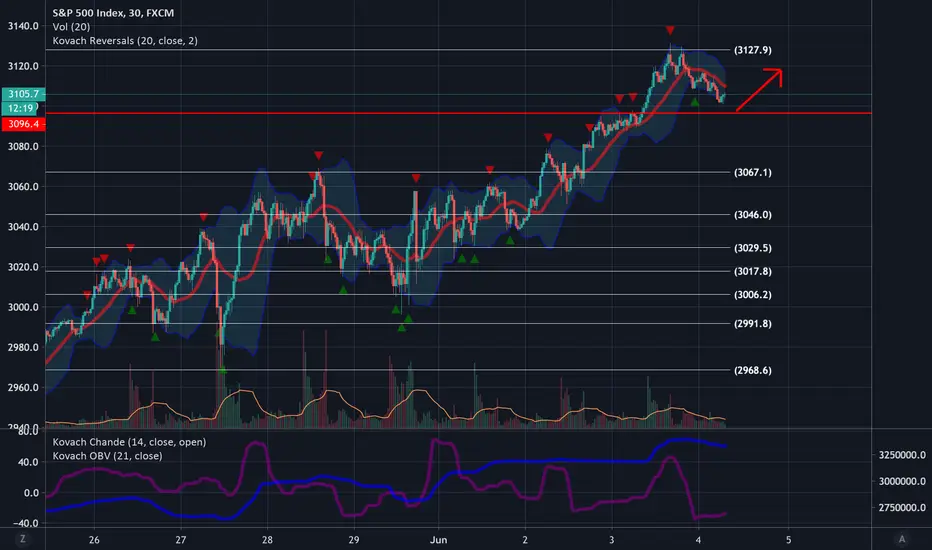The image size is (932, 550).
Task: Click the 12:19 bar countdown label
Action: (20, 108)
